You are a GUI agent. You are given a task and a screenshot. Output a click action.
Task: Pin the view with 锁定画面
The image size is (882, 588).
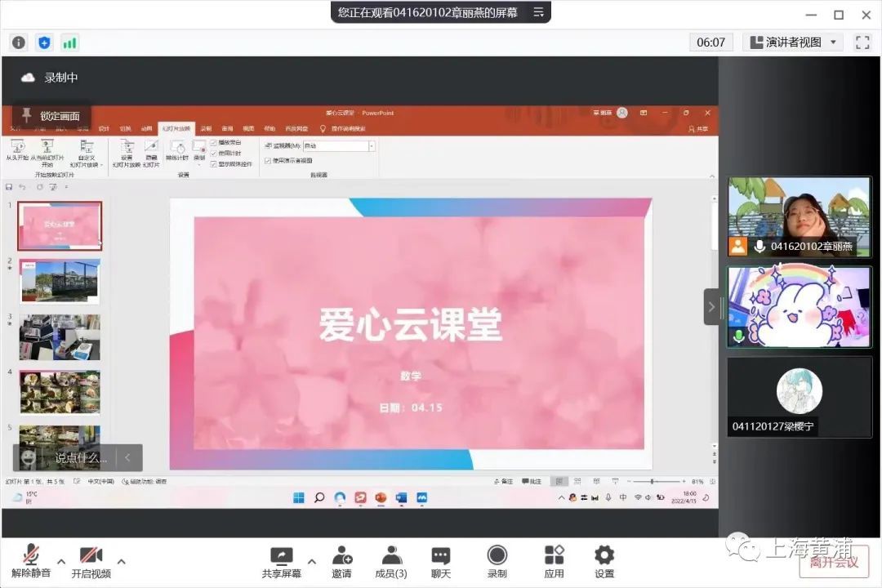pyautogui.click(x=51, y=116)
